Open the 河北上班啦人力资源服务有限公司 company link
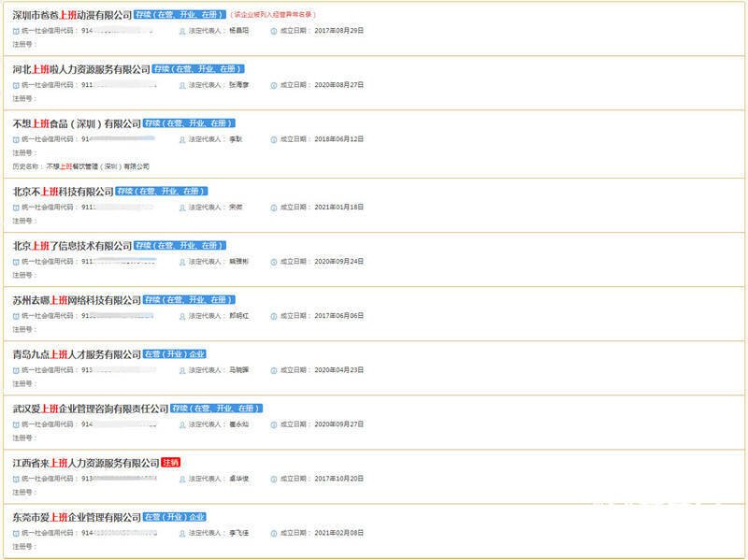Screen dimensions: 748x560 tap(81, 69)
